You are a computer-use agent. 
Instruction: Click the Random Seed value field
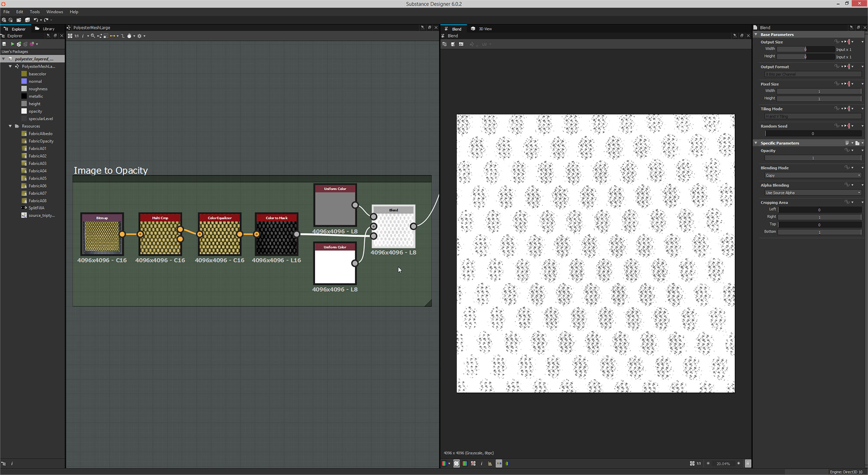pyautogui.click(x=812, y=134)
